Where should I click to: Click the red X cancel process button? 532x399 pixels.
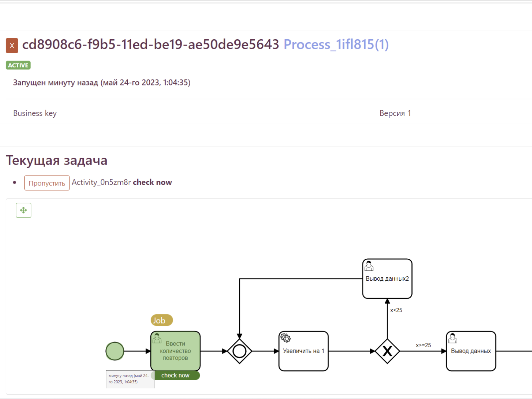point(12,46)
